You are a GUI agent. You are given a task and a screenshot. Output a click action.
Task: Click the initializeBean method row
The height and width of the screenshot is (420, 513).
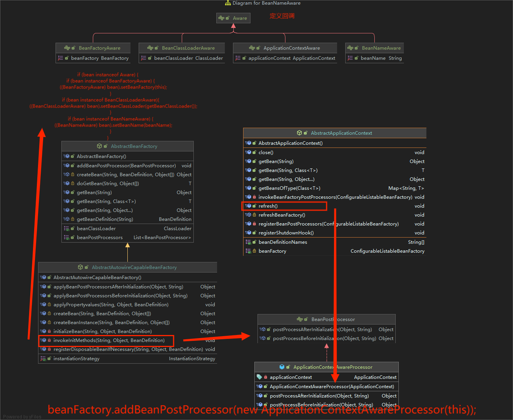click(x=127, y=331)
